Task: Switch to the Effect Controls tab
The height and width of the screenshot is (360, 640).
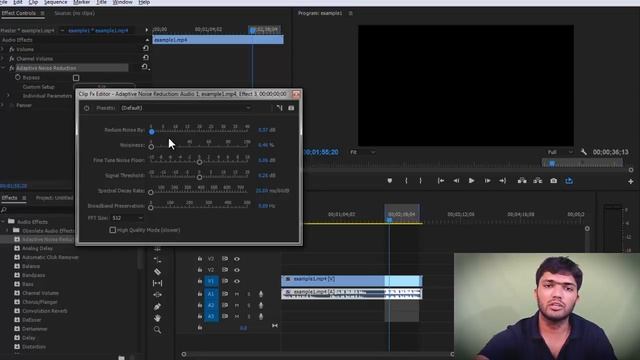Action: pos(18,13)
